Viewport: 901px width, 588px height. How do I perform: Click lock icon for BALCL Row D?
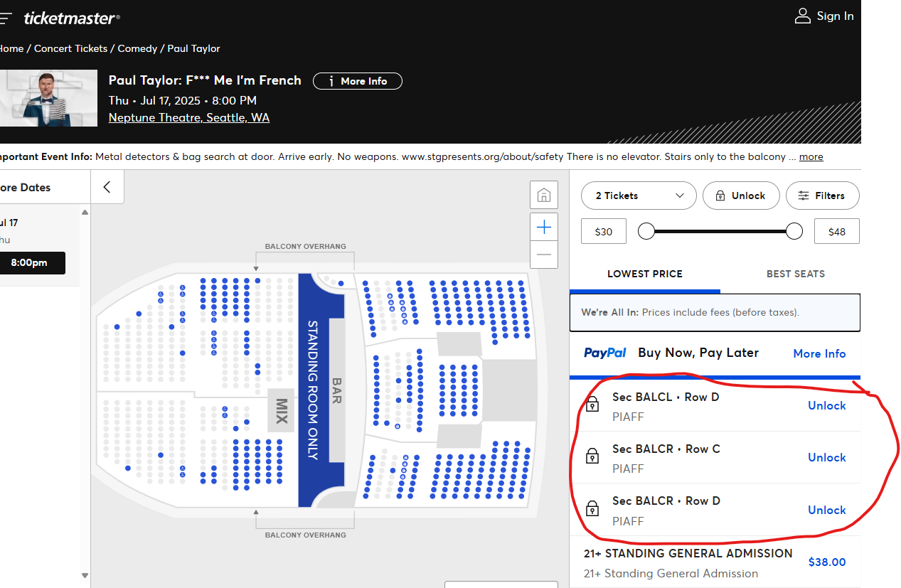click(x=592, y=405)
